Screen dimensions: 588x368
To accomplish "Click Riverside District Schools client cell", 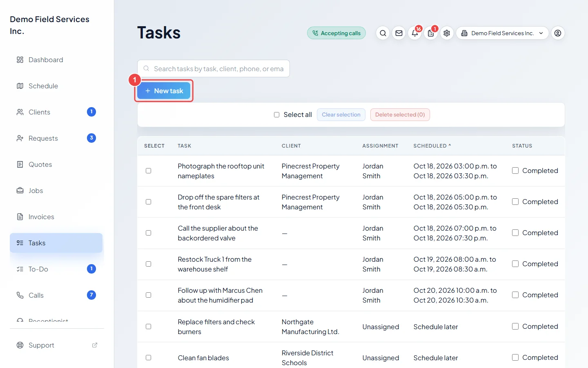I will (x=307, y=358).
